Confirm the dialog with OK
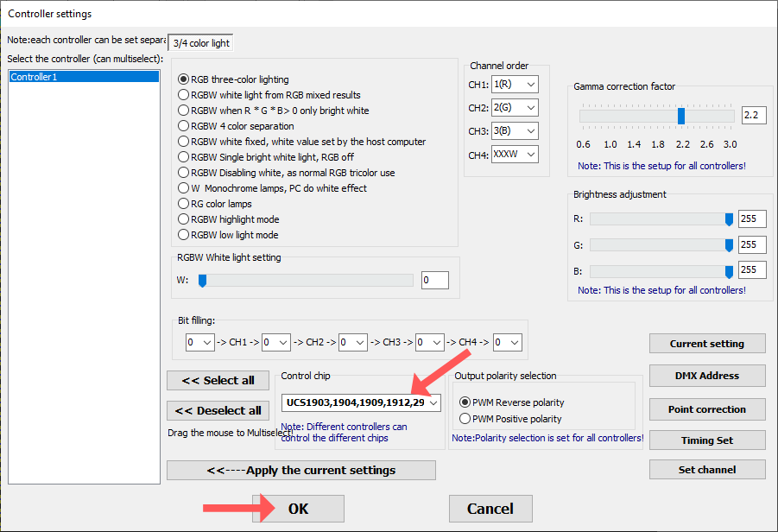This screenshot has width=778, height=532. coord(298,509)
